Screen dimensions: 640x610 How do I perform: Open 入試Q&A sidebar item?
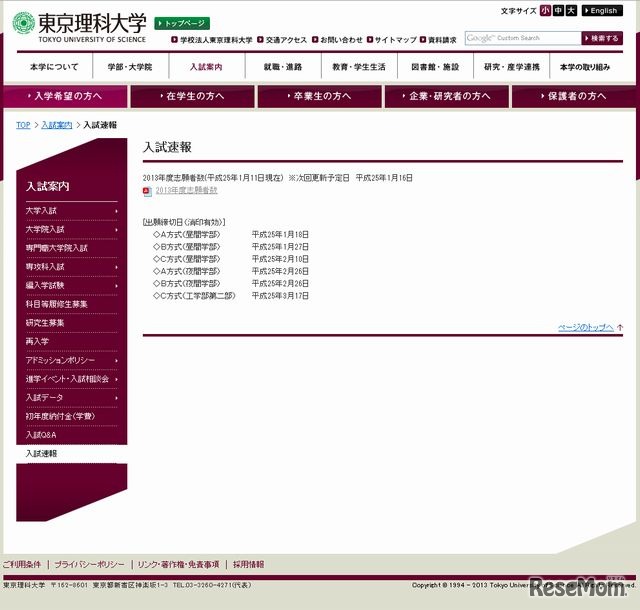click(72, 435)
